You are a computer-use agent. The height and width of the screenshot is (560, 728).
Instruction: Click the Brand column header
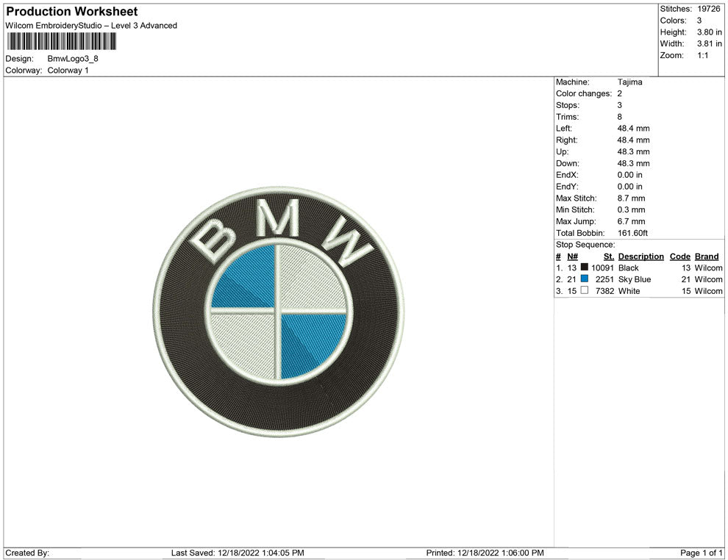pyautogui.click(x=706, y=256)
